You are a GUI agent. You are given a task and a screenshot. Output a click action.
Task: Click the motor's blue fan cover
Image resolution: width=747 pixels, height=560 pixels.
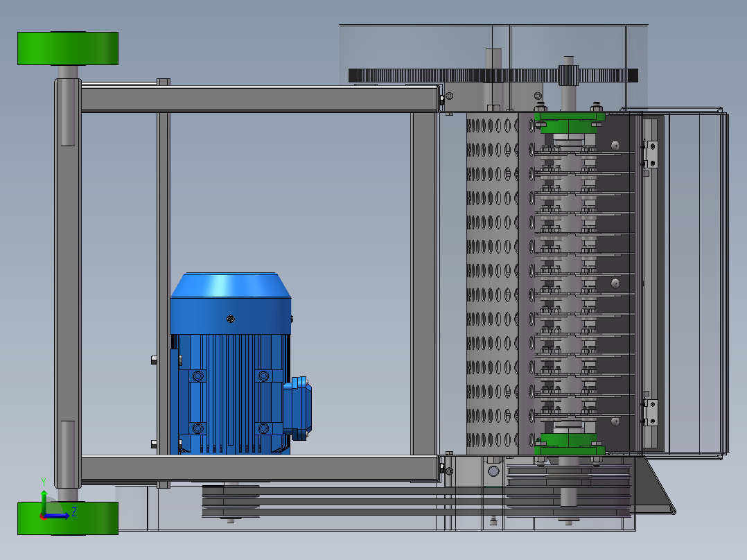click(231, 303)
